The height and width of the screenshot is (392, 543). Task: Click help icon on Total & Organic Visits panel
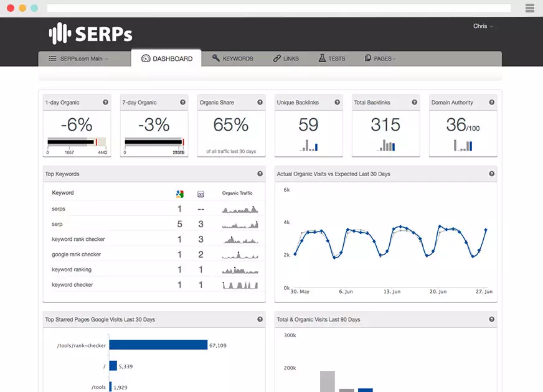pyautogui.click(x=491, y=319)
